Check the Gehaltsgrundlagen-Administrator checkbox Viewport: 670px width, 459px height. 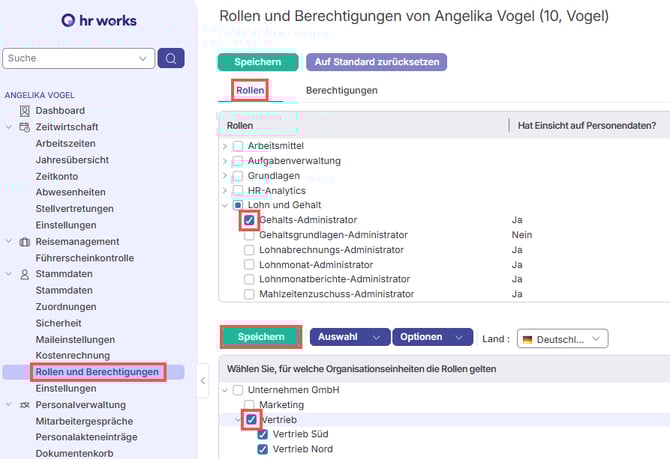pyautogui.click(x=249, y=235)
